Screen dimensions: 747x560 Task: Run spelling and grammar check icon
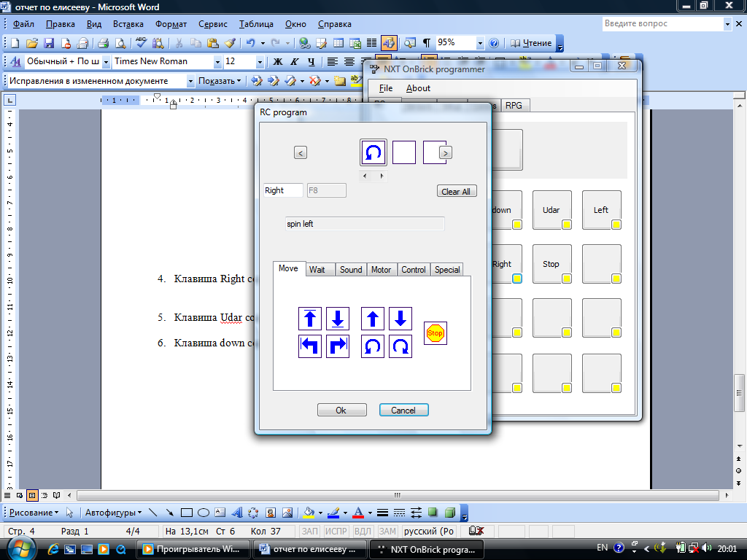pyautogui.click(x=141, y=43)
